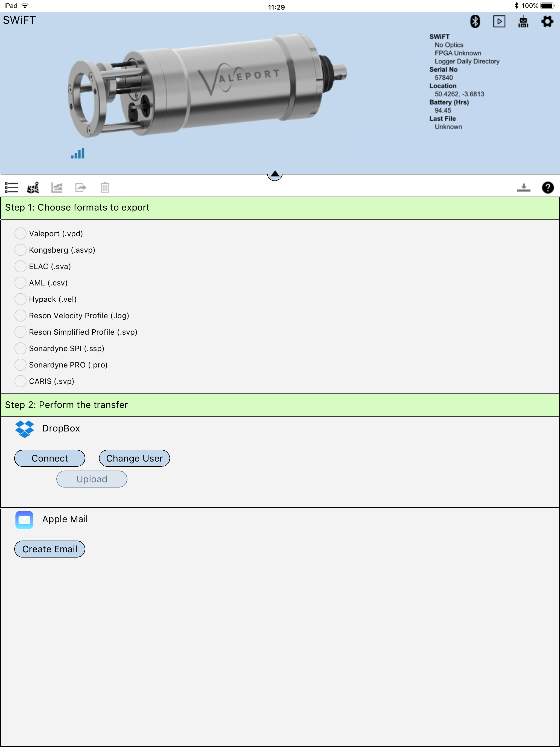This screenshot has height=747, width=560.
Task: Click the Create Email button
Action: point(50,549)
